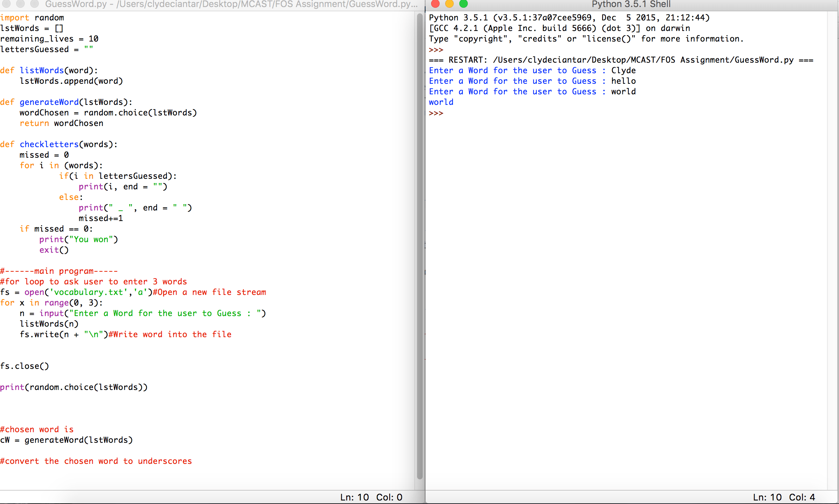Click the editor's vertical scrollbar thumb

click(x=419, y=246)
